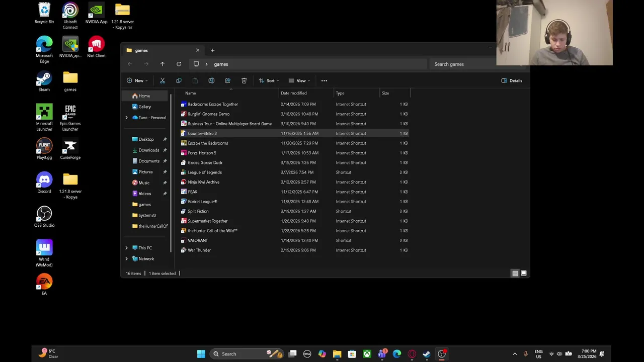644x362 pixels.
Task: Open the New item dropdown
Action: coord(137,80)
